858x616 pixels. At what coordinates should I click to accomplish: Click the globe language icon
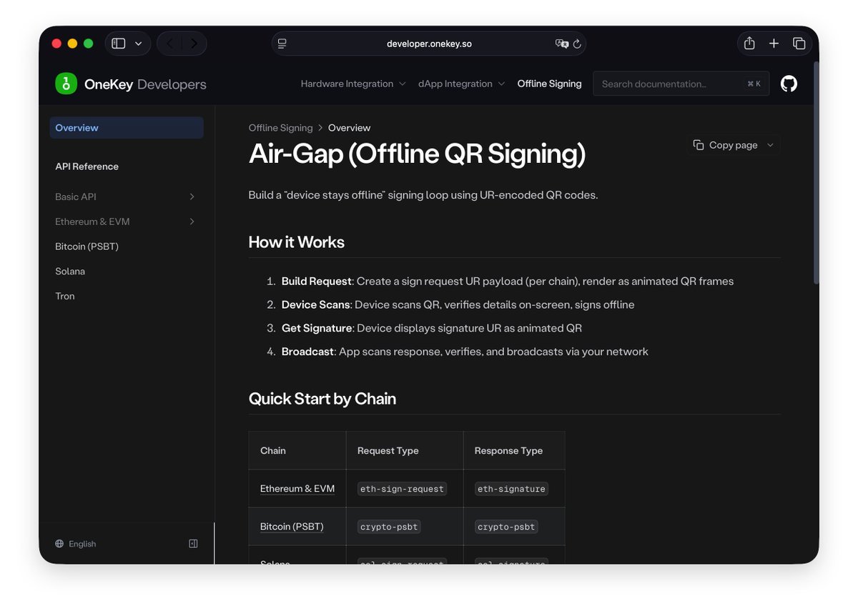(x=59, y=544)
